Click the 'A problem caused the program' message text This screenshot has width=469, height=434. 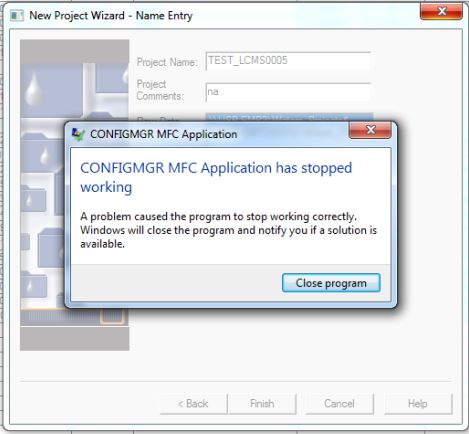click(x=229, y=230)
